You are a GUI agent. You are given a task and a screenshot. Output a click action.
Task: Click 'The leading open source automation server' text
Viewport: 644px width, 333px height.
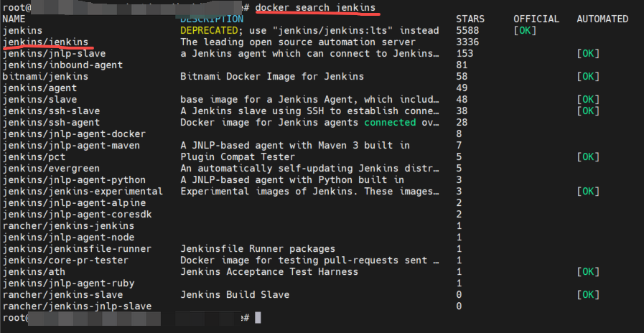pos(298,42)
